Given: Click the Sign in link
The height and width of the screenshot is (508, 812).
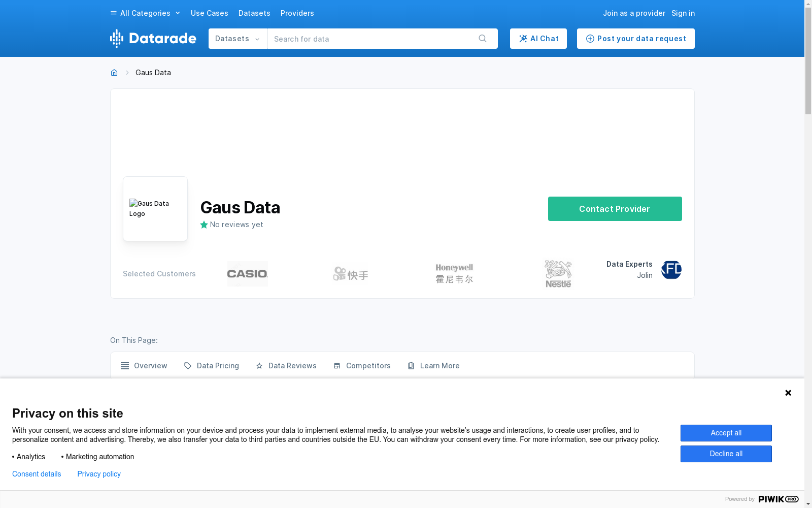Looking at the screenshot, I should click(683, 13).
